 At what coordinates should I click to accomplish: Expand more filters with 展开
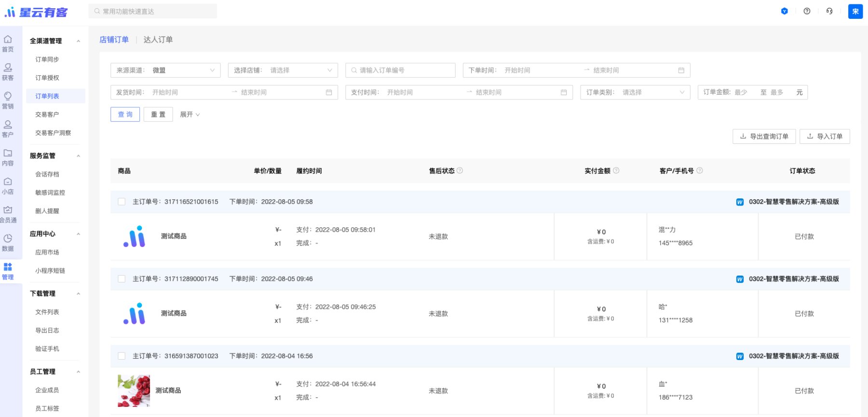coord(190,114)
